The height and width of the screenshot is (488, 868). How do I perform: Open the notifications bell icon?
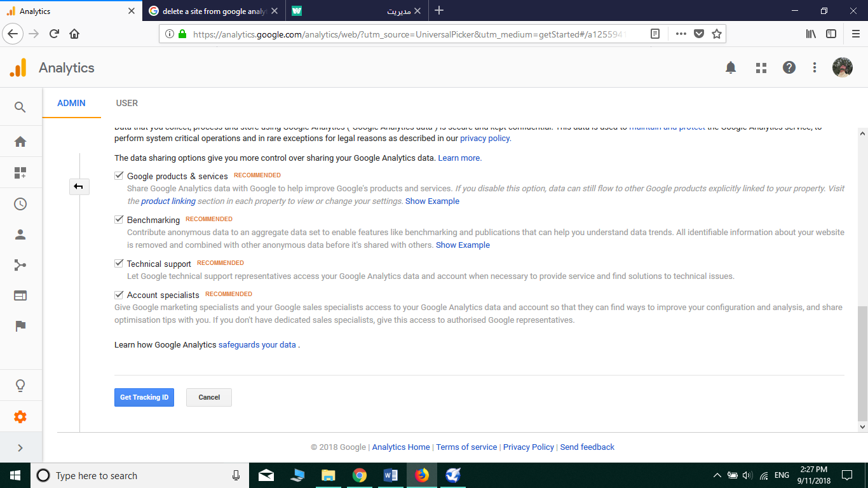[x=731, y=67]
